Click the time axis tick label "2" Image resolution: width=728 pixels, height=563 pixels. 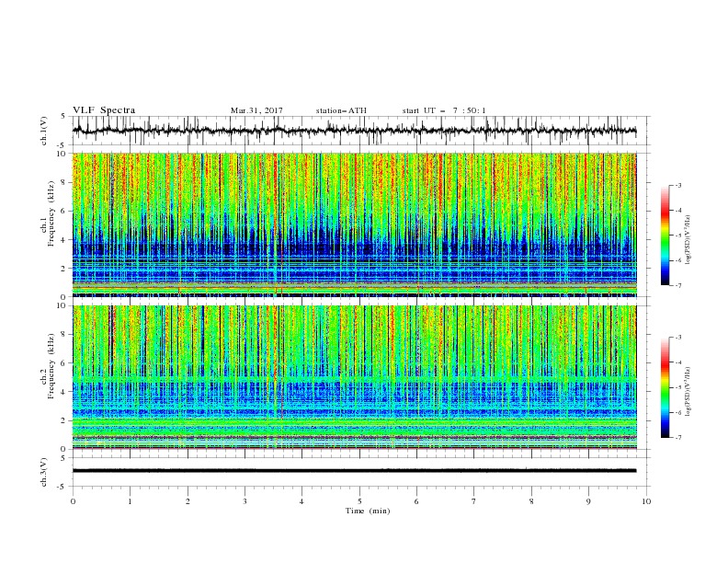[x=188, y=501]
